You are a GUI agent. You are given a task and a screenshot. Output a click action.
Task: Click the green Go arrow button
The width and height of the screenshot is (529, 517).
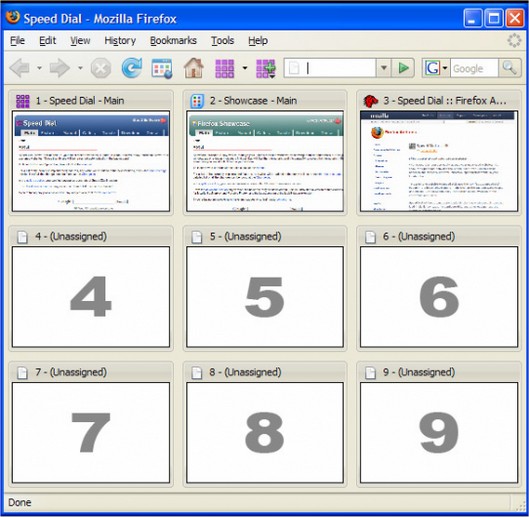pyautogui.click(x=403, y=68)
